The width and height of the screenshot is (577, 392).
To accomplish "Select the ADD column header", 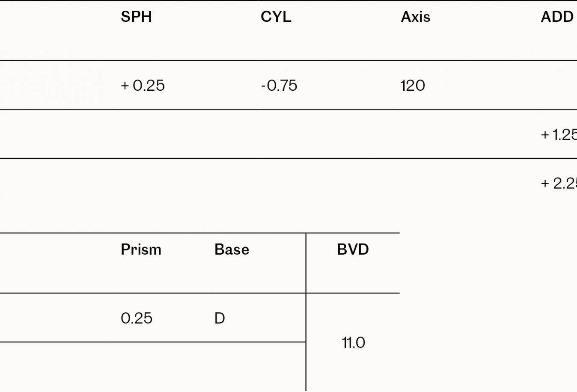I will (557, 17).
